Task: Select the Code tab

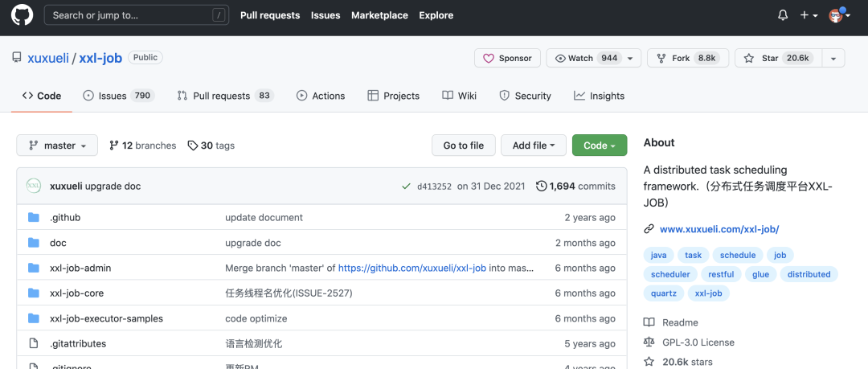Action: click(x=42, y=96)
